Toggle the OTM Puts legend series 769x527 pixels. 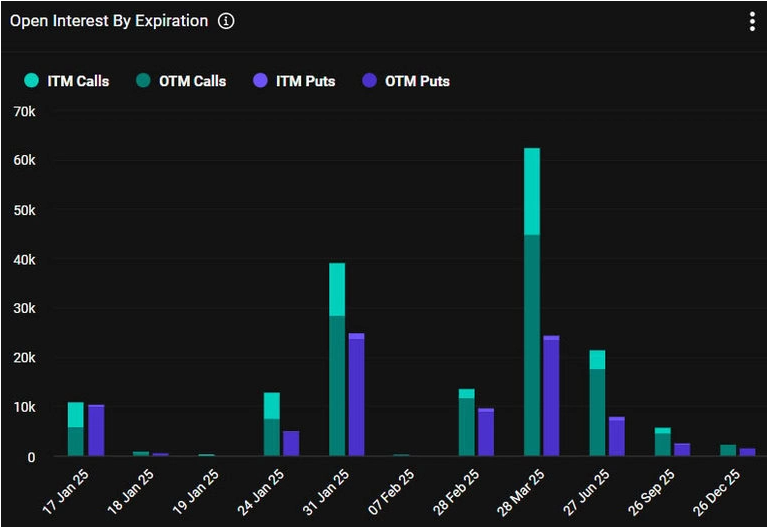pyautogui.click(x=406, y=81)
